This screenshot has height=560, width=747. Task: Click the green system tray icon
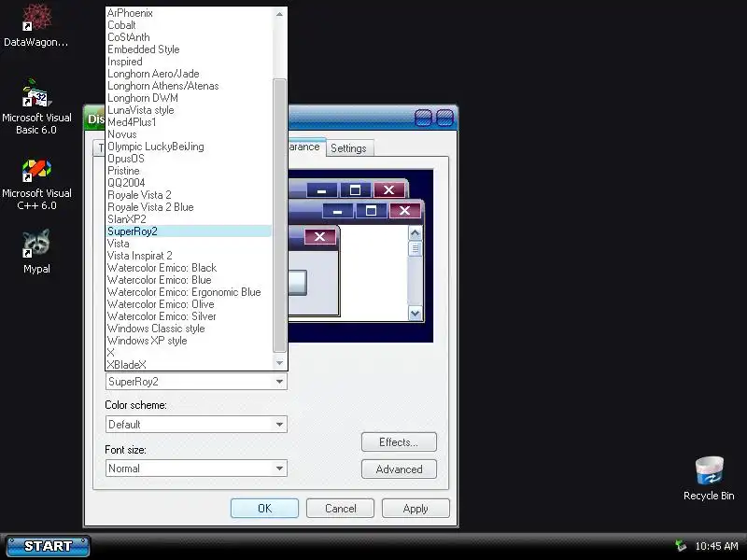coord(681,546)
